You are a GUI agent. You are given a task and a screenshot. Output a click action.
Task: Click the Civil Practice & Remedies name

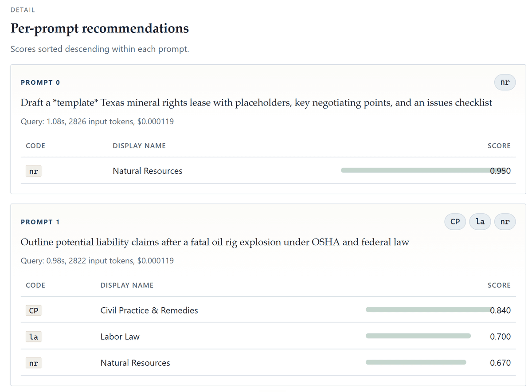tap(149, 310)
